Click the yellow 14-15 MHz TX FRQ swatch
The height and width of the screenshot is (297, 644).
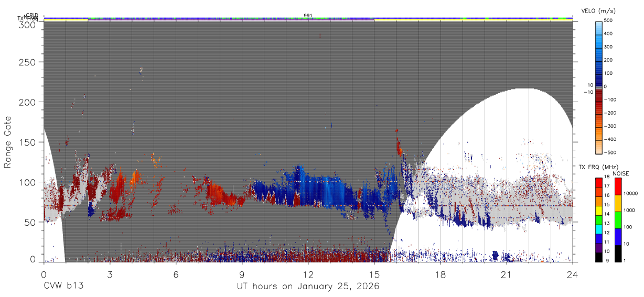599,211
